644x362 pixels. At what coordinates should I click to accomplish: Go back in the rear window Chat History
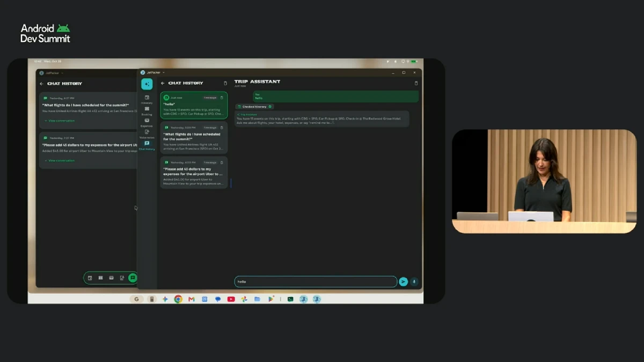click(41, 84)
